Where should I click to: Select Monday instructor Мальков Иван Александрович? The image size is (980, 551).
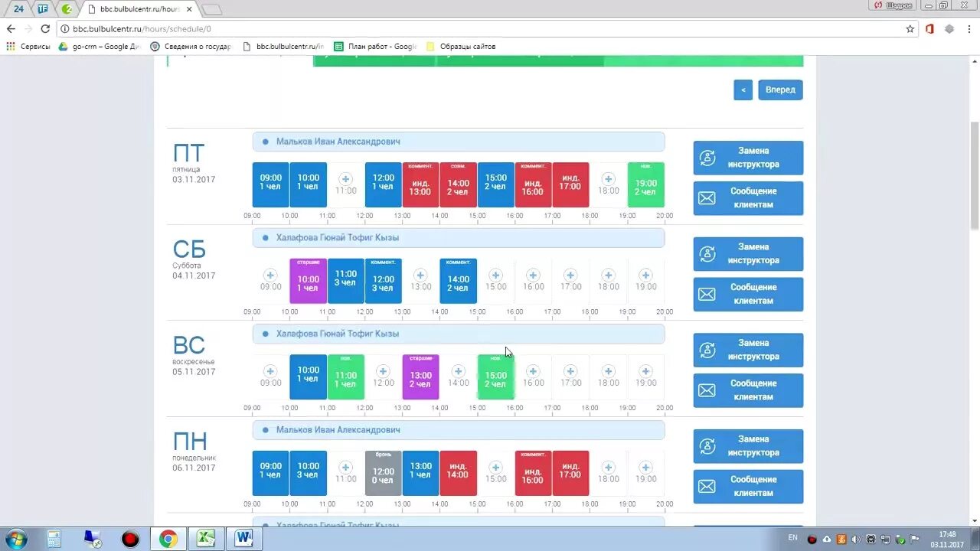coord(459,430)
